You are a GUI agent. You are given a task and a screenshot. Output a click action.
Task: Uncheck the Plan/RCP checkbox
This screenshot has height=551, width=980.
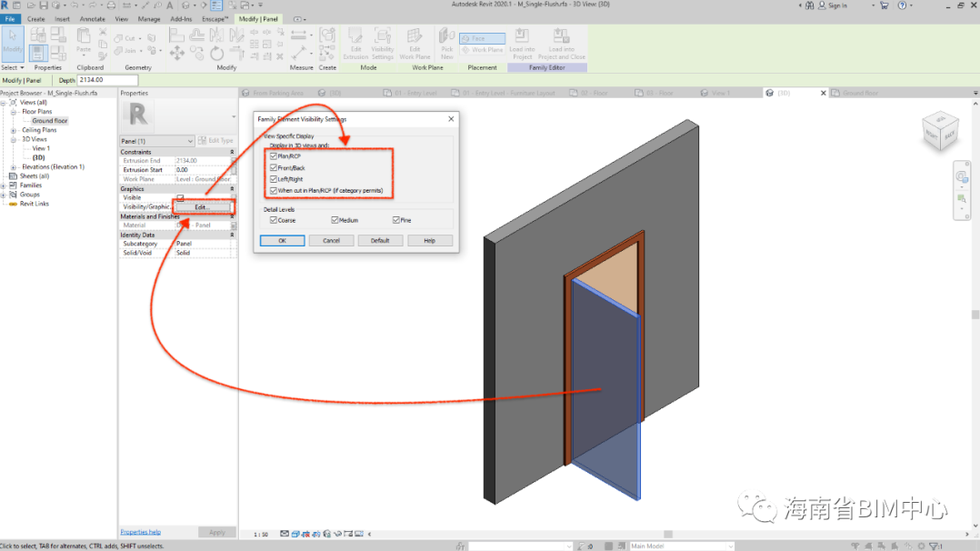tap(274, 156)
